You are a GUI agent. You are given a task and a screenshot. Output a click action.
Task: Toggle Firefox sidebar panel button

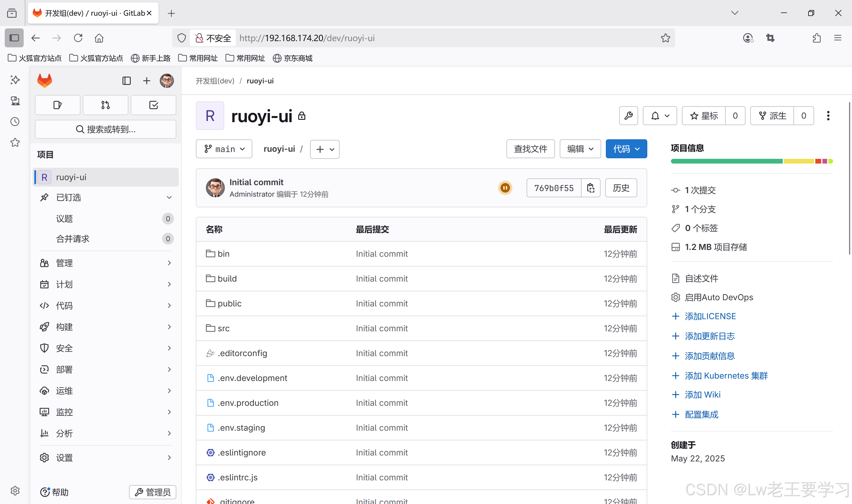tap(14, 38)
